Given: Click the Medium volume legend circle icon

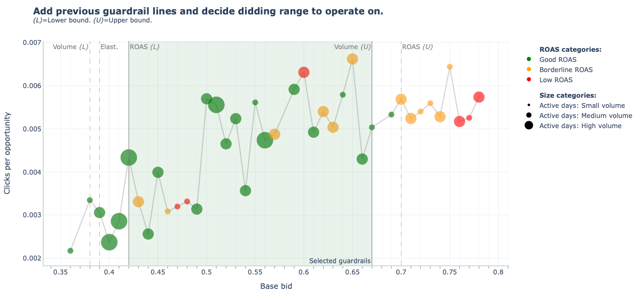Looking at the screenshot, I should (x=529, y=116).
